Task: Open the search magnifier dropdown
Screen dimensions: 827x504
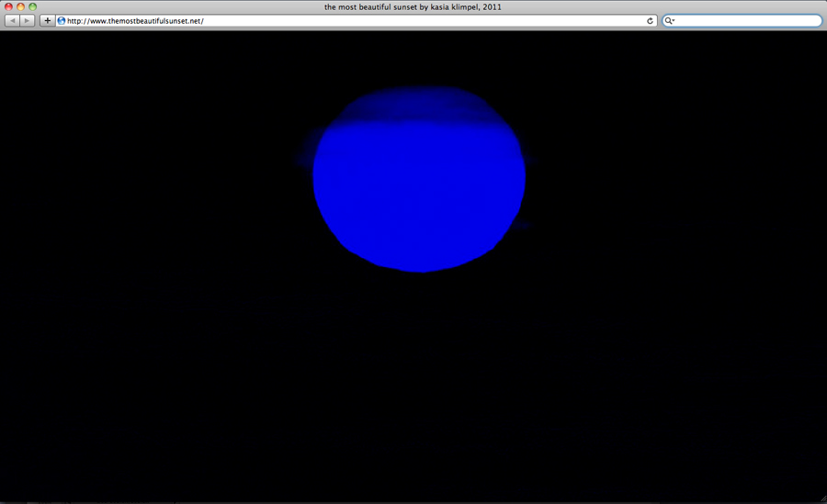Action: (x=669, y=20)
